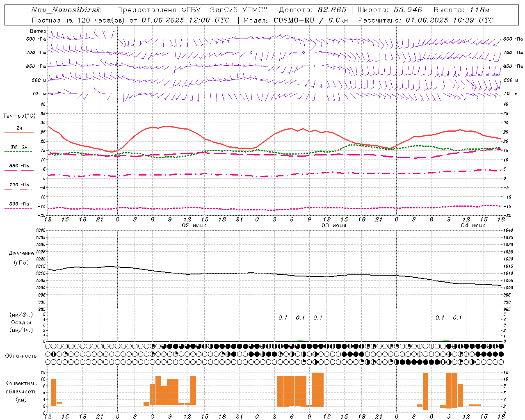
Task: Click the 'Облачность' cloud cover label
Action: coord(21,356)
